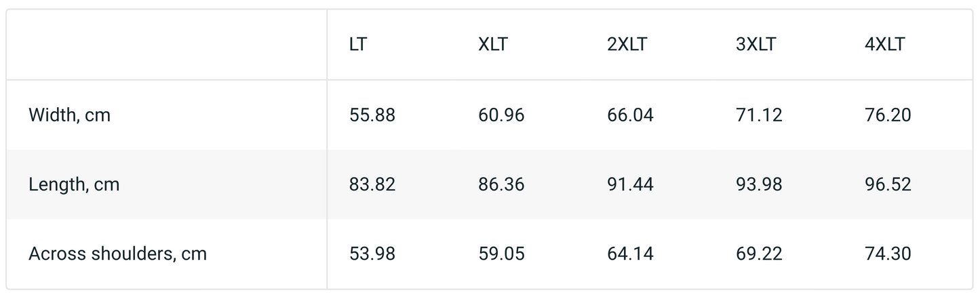Screen dimensions: 980x297
Task: Click the "Length, cm" row label
Action: point(74,184)
